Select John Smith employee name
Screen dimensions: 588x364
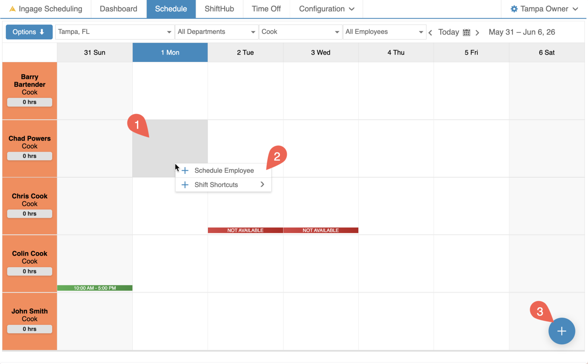(30, 311)
